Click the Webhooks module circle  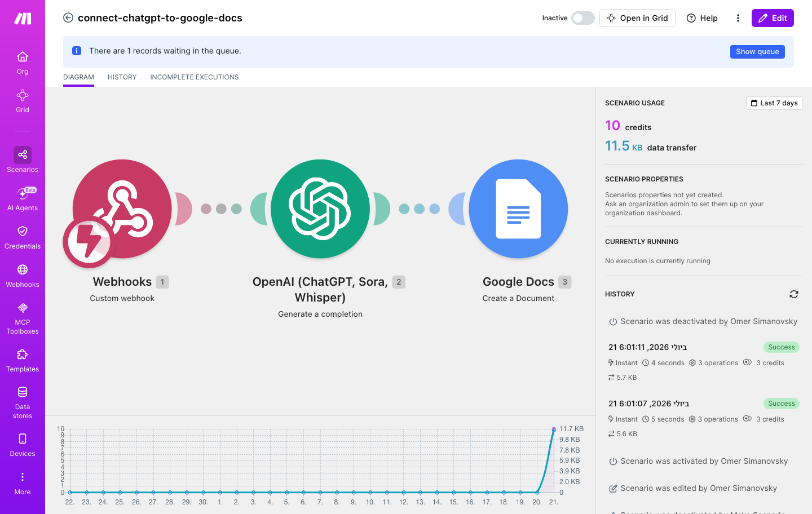pyautogui.click(x=122, y=209)
